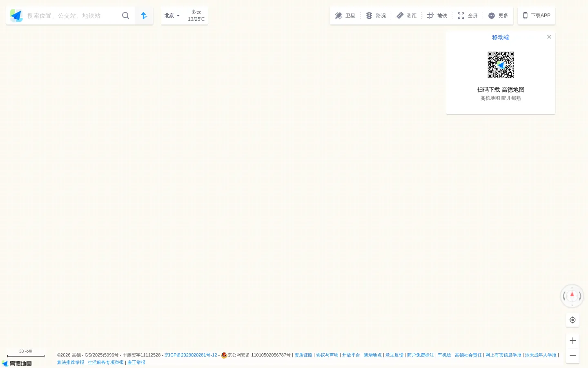Open the 算法推荐举报 footer link

click(x=71, y=362)
